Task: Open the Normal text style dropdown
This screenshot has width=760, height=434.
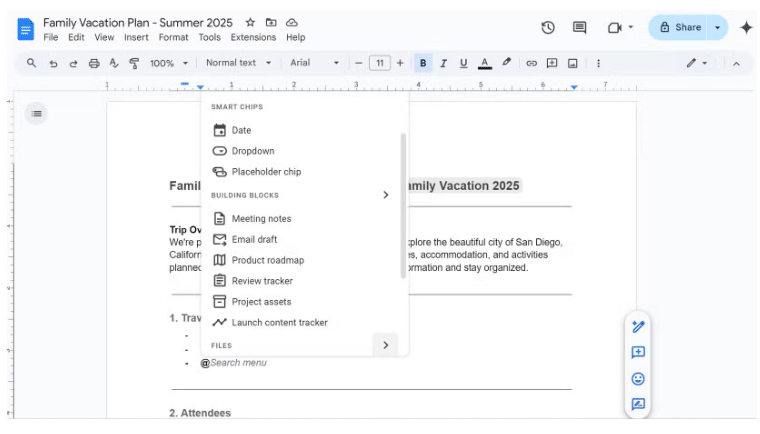Action: pyautogui.click(x=237, y=63)
